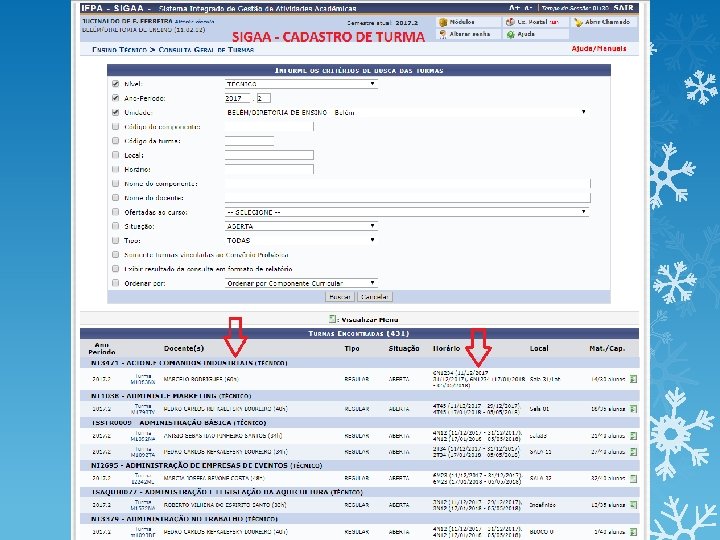Open menu icon for the Sala 32 row
This screenshot has width=720, height=540.
point(634,478)
